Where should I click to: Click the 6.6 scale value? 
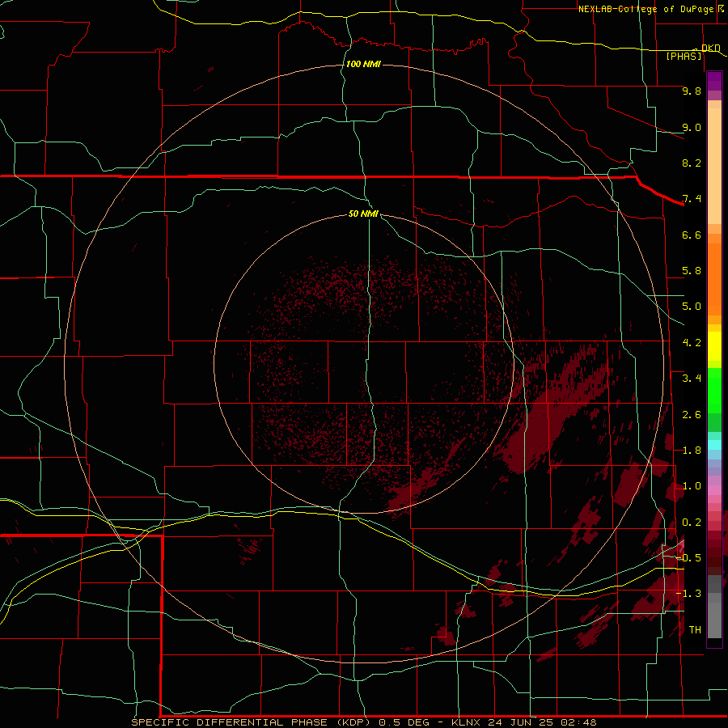[692, 235]
